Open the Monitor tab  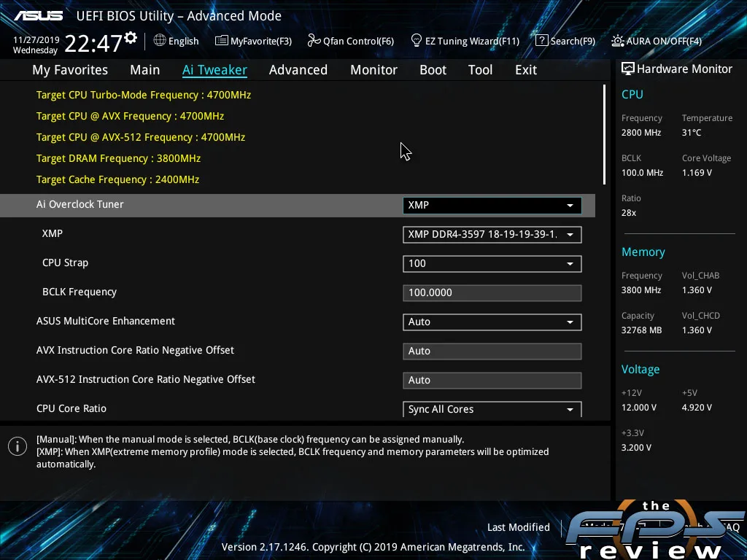pyautogui.click(x=373, y=70)
